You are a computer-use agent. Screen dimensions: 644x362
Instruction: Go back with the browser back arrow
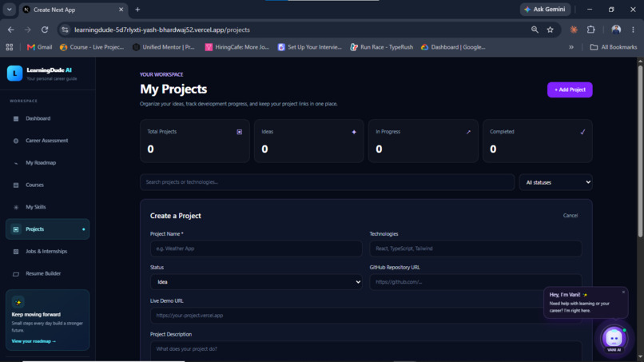(11, 30)
